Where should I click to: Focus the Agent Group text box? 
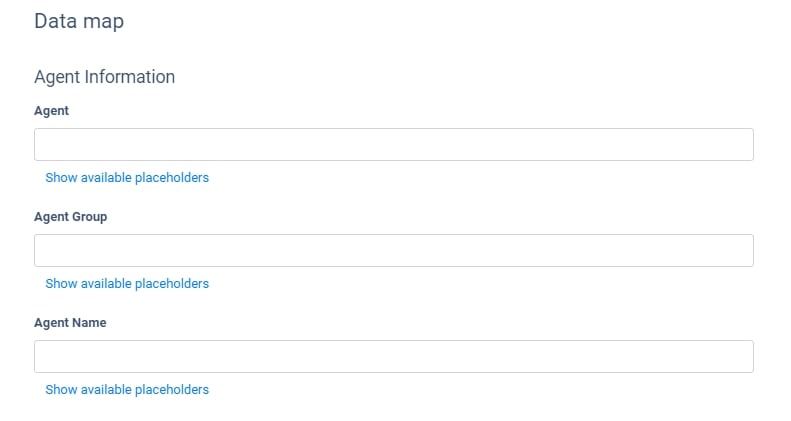click(x=393, y=250)
